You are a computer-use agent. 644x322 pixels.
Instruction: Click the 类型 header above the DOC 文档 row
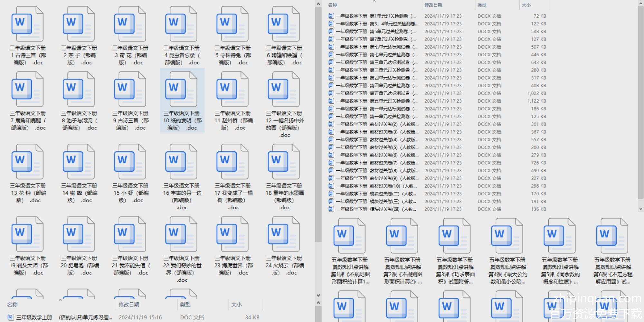click(x=185, y=305)
